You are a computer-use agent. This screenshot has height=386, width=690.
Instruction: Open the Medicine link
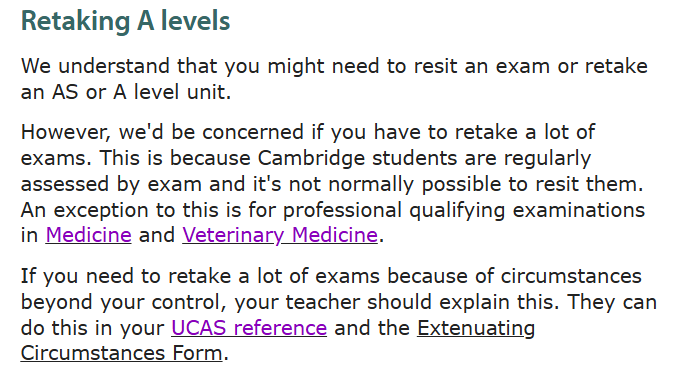tap(88, 235)
